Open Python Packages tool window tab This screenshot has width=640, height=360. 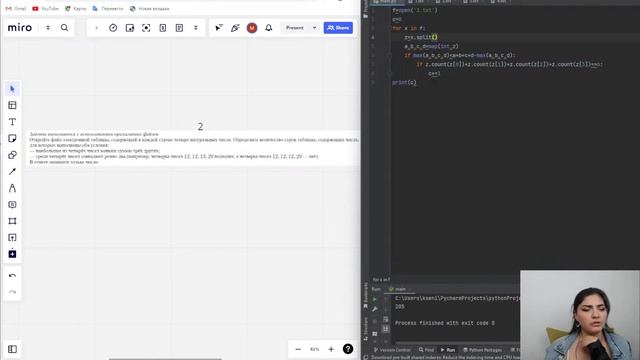point(482,350)
